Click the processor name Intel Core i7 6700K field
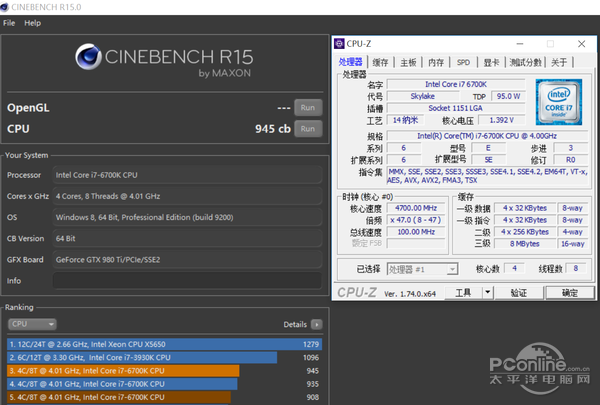Image resolution: width=600 pixels, height=405 pixels. point(456,84)
